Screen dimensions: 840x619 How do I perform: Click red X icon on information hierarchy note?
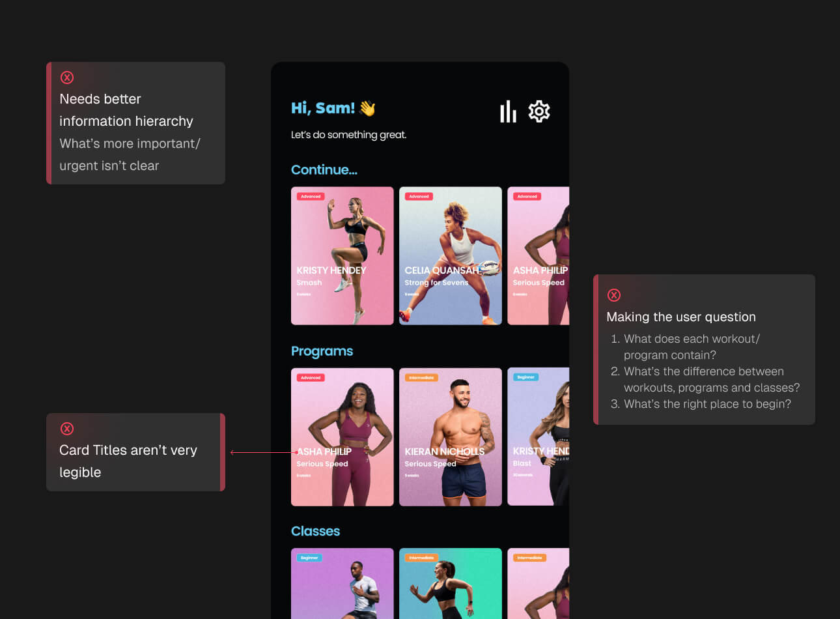coord(67,78)
